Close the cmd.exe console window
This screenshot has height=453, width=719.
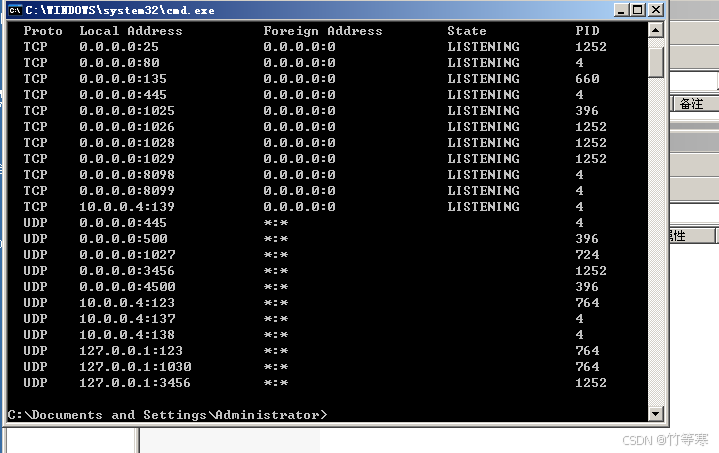point(656,10)
